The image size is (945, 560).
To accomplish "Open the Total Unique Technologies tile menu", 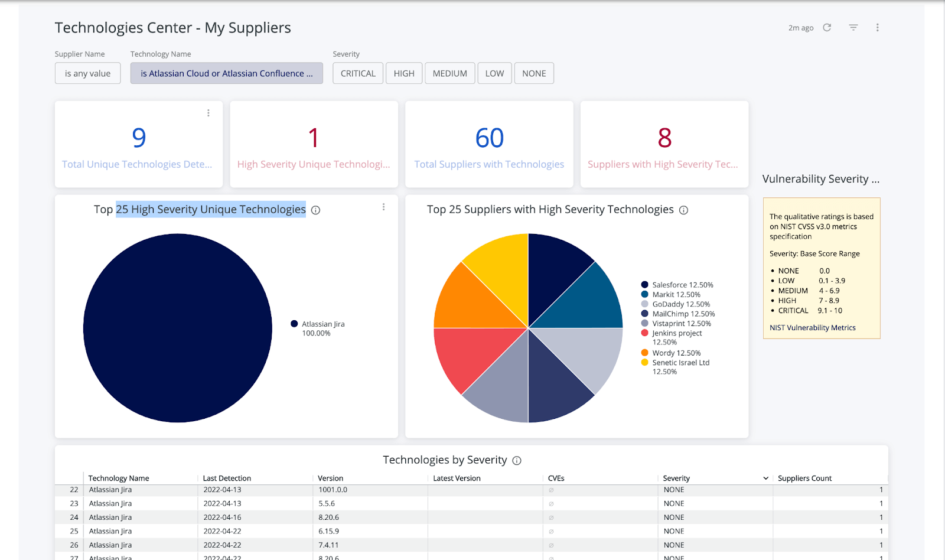I will (x=208, y=113).
